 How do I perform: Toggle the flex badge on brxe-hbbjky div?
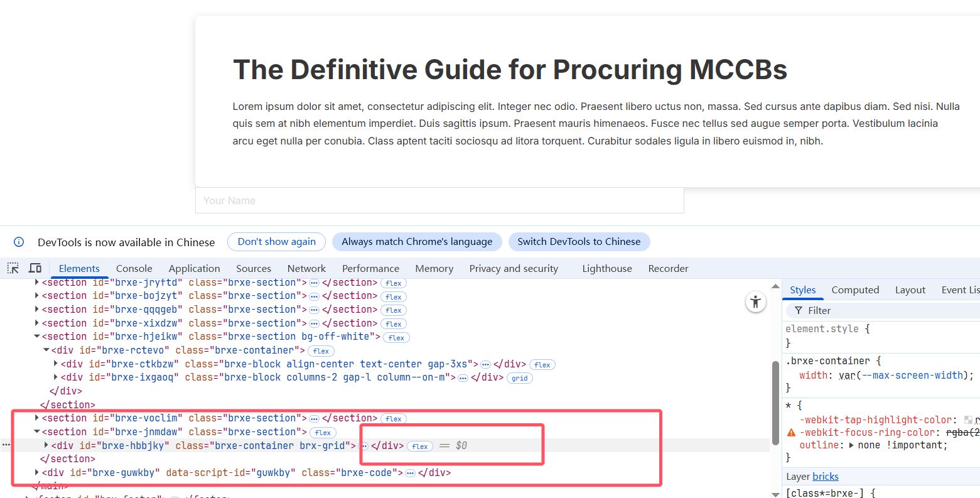pos(420,447)
